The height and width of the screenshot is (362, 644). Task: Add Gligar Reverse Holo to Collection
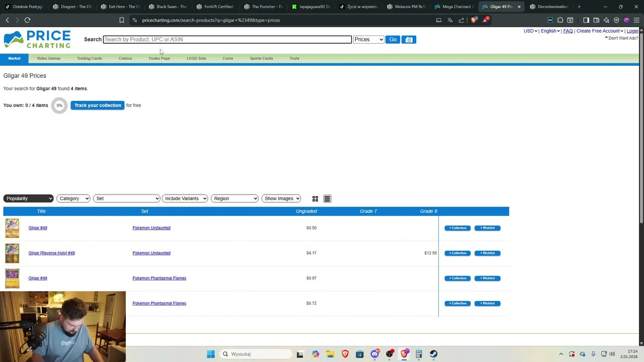(457, 253)
